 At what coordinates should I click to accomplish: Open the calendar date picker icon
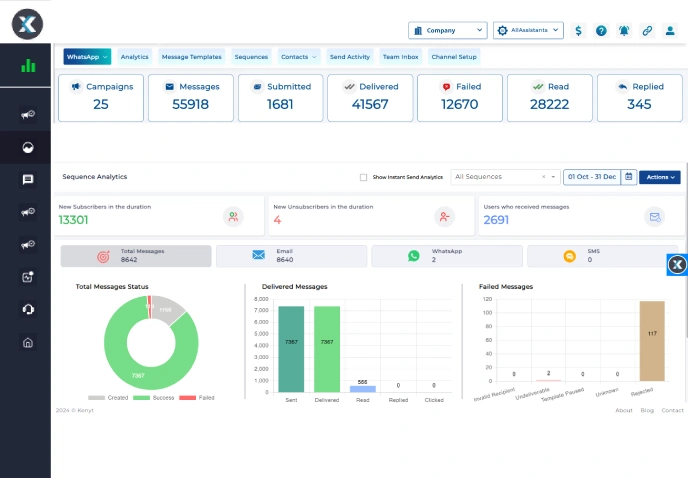[628, 177]
